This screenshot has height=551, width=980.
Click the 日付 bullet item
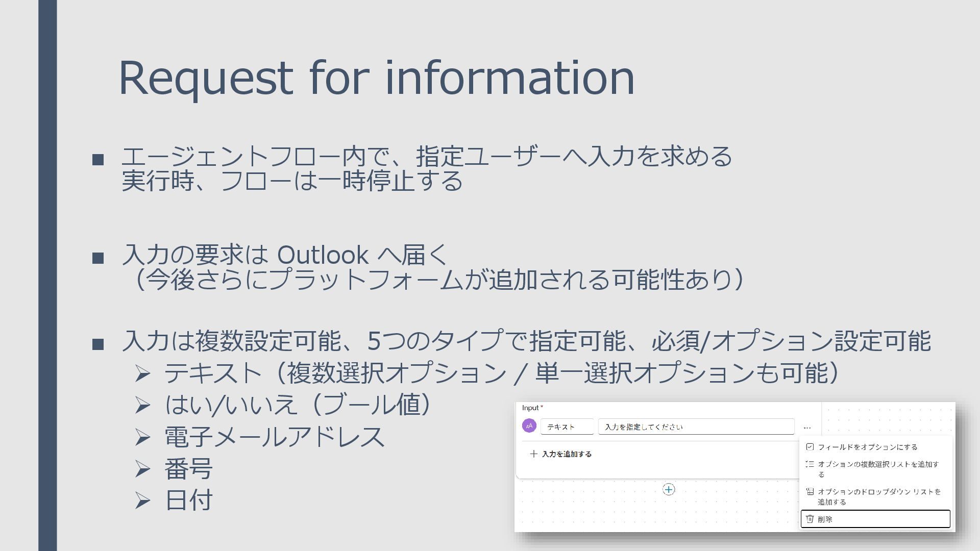[188, 500]
